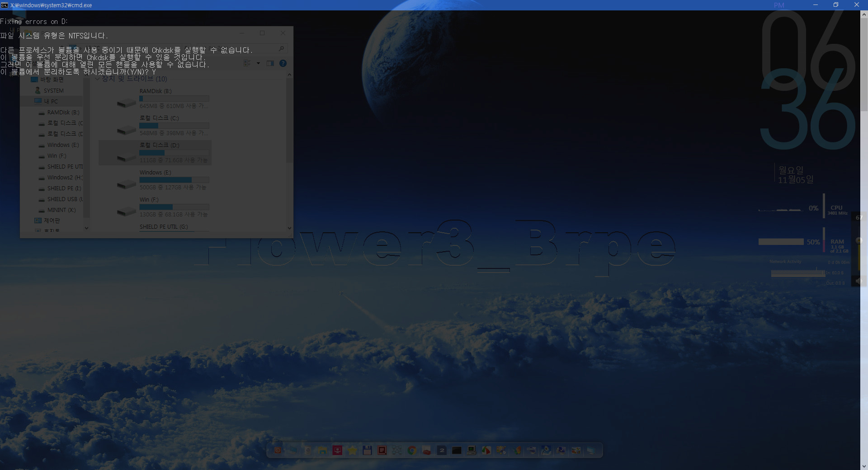Launch Chrome from the dock
This screenshot has height=470, width=868.
pyautogui.click(x=412, y=450)
